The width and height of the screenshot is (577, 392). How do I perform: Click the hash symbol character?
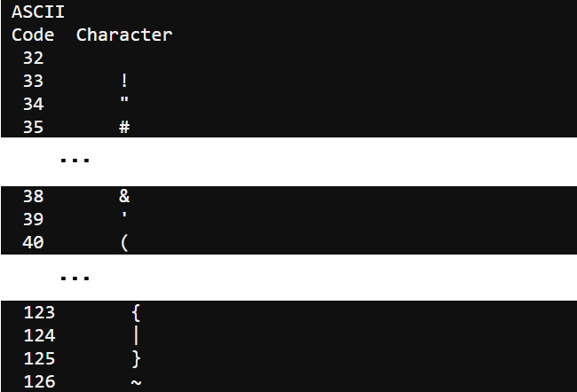124,127
